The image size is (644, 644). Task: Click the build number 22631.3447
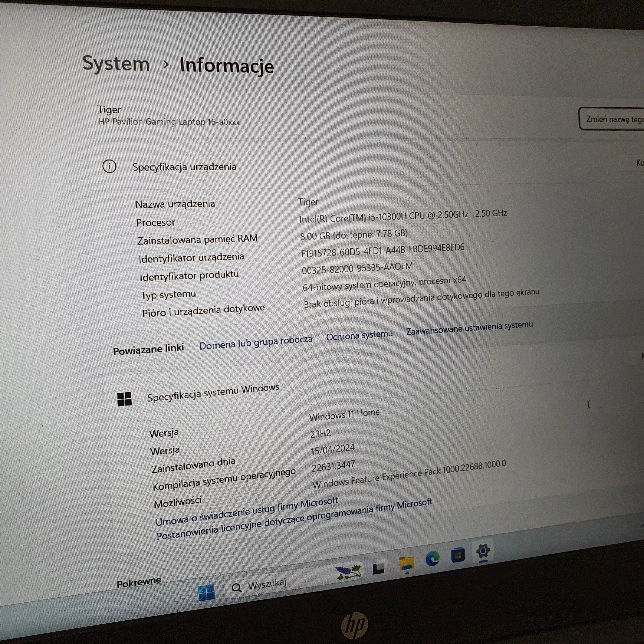click(x=333, y=466)
